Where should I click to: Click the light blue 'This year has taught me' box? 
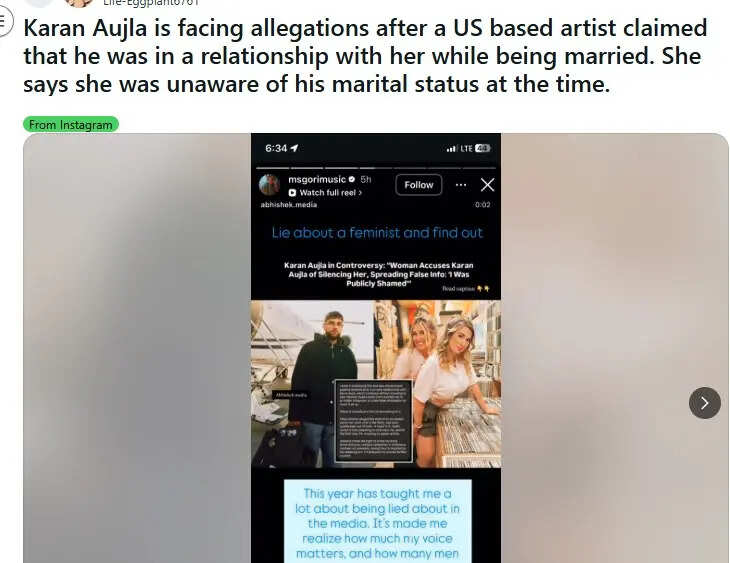tap(378, 522)
